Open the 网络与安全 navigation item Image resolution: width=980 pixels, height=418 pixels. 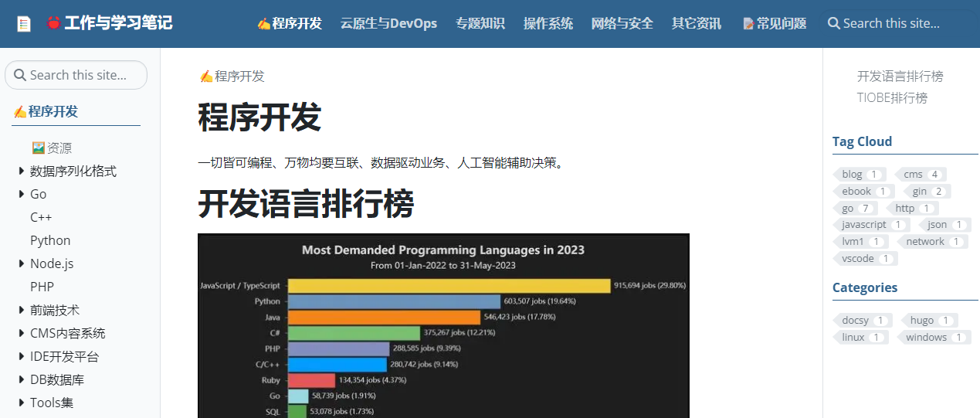(x=622, y=23)
